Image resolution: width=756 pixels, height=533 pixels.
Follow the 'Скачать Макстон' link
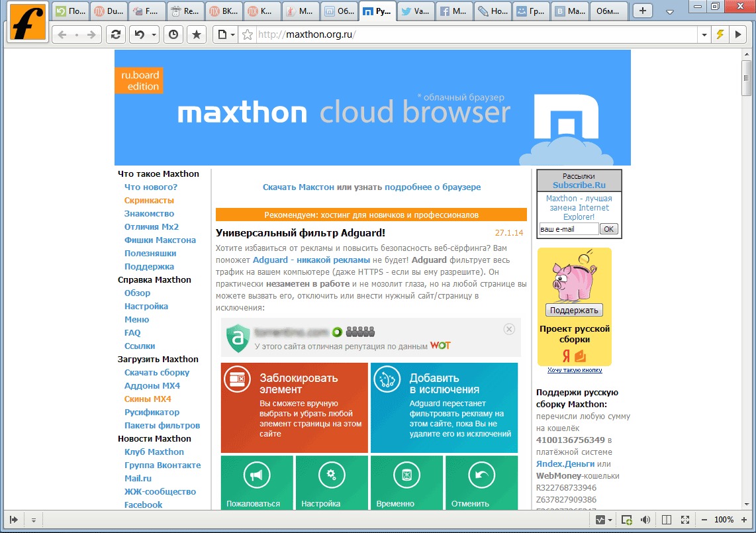299,187
